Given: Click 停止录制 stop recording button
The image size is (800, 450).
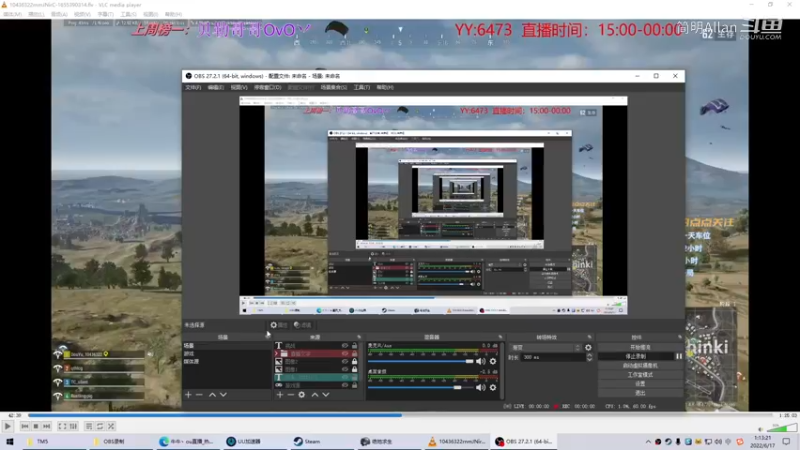Looking at the screenshot, I should (x=636, y=357).
